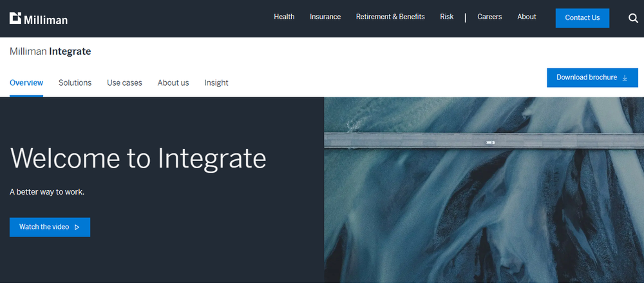644x292 pixels.
Task: Open the Risk menu
Action: coord(447,17)
